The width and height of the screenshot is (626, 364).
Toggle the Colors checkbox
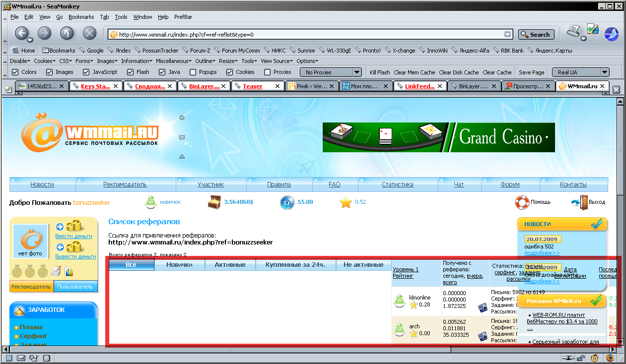tap(15, 72)
